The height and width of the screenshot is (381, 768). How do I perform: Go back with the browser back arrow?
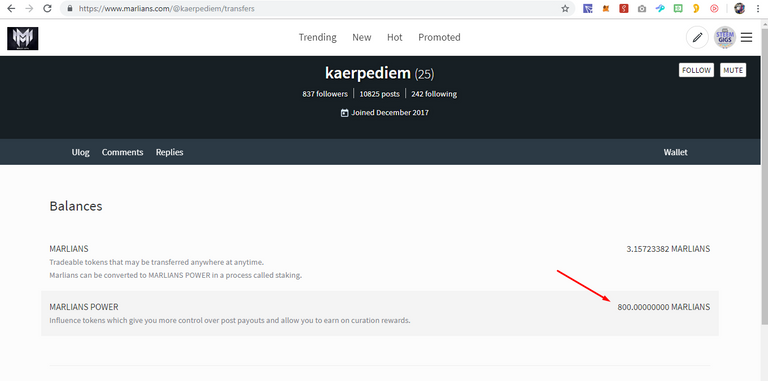(11, 8)
